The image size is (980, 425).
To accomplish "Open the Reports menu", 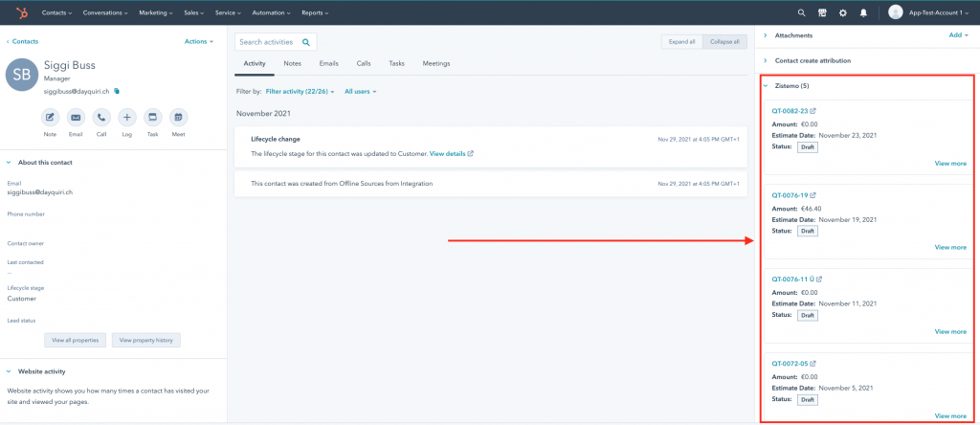I will click(315, 12).
